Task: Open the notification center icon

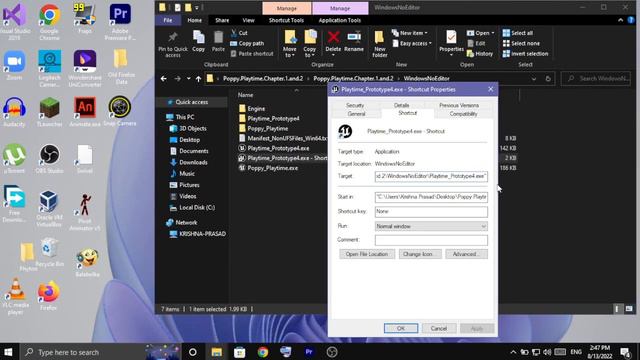Action: point(625,352)
